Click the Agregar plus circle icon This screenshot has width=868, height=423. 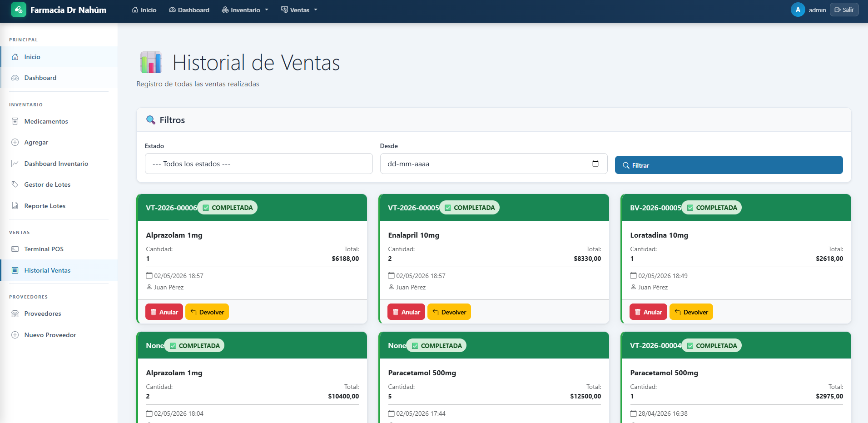click(x=15, y=142)
